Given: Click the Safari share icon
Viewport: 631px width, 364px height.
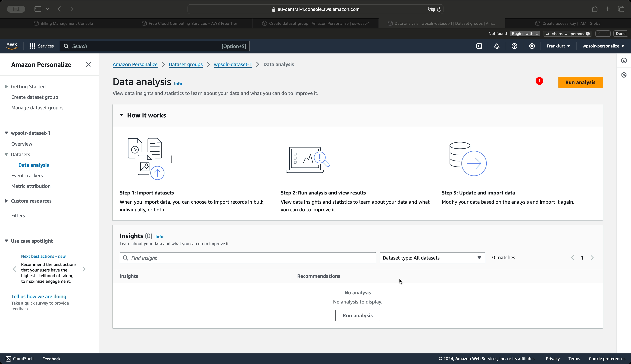Looking at the screenshot, I should [x=595, y=9].
